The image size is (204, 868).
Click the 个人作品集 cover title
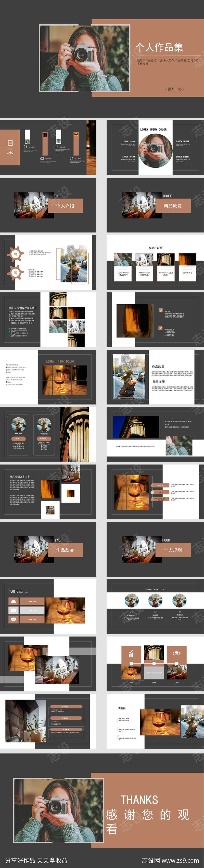point(159,47)
